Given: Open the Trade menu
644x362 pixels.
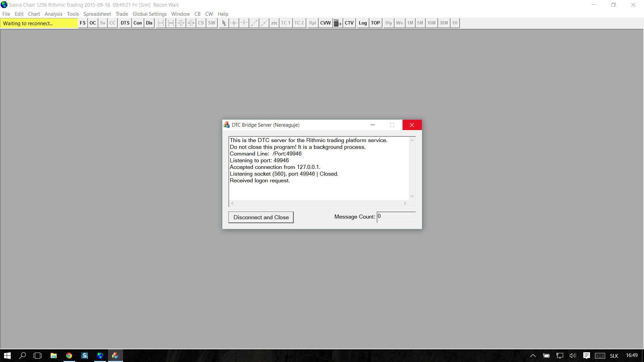Looking at the screenshot, I should tap(122, 14).
